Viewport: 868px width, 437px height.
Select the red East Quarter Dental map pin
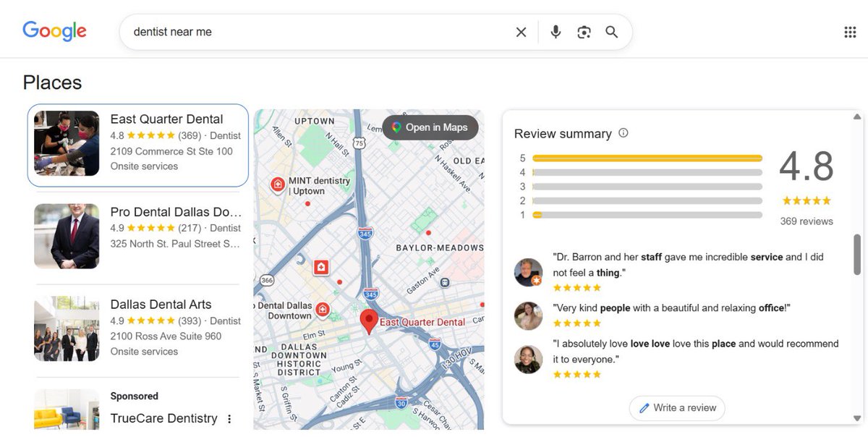[369, 321]
